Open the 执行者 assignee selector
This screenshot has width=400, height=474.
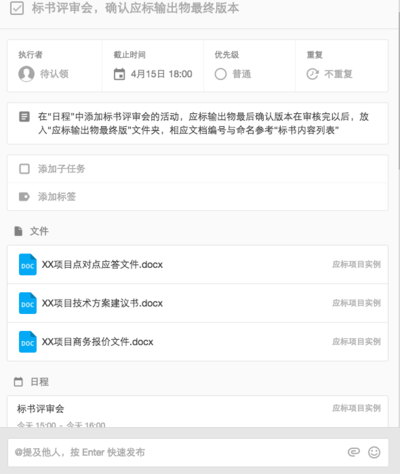tap(55, 66)
